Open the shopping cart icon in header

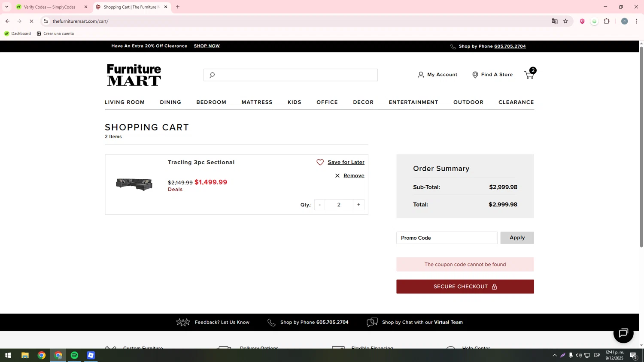pyautogui.click(x=530, y=74)
